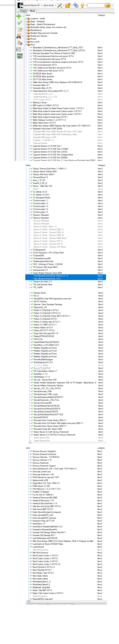
Task: Click the green checkmark activate mod icon
Action: [x=20, y=23]
